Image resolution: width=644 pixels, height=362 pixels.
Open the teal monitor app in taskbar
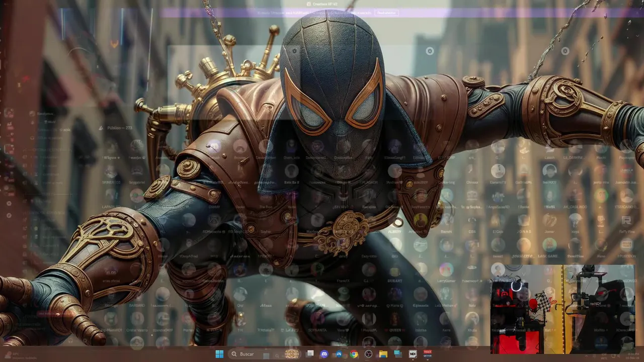(x=398, y=354)
